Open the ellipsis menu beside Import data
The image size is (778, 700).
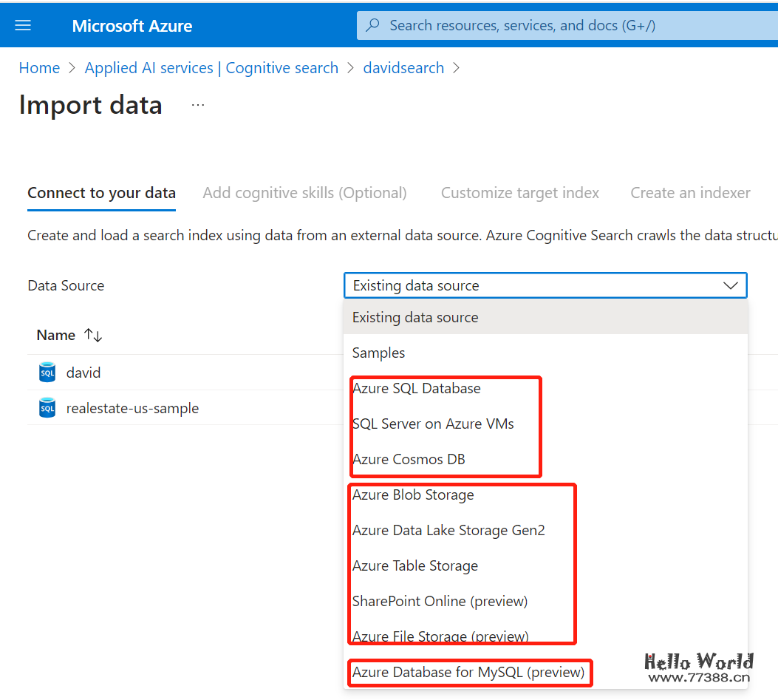click(x=197, y=105)
